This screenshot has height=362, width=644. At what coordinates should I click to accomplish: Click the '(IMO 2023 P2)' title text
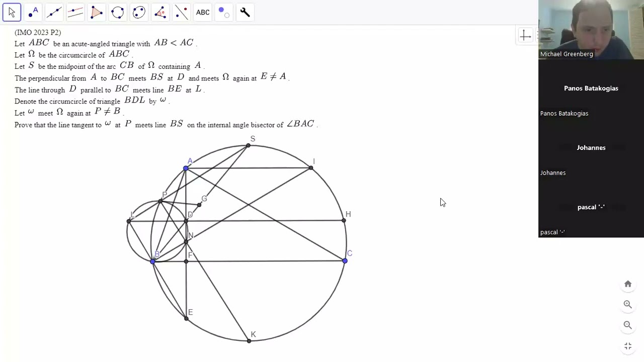(38, 32)
